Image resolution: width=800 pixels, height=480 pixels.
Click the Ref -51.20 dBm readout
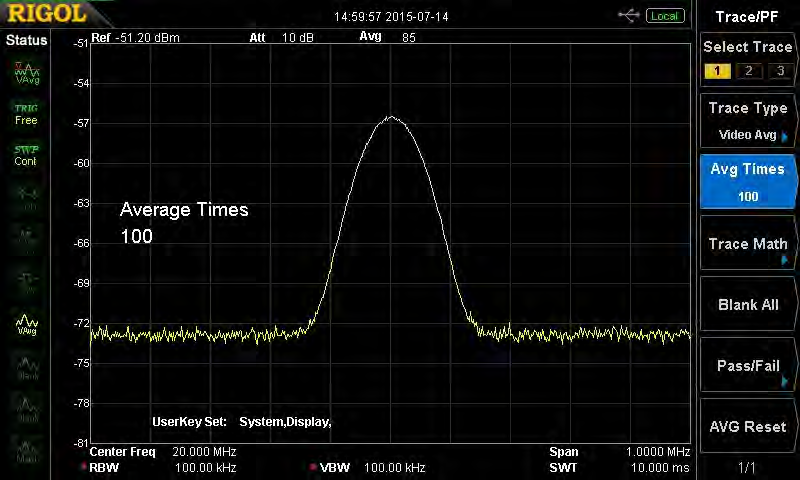[135, 37]
